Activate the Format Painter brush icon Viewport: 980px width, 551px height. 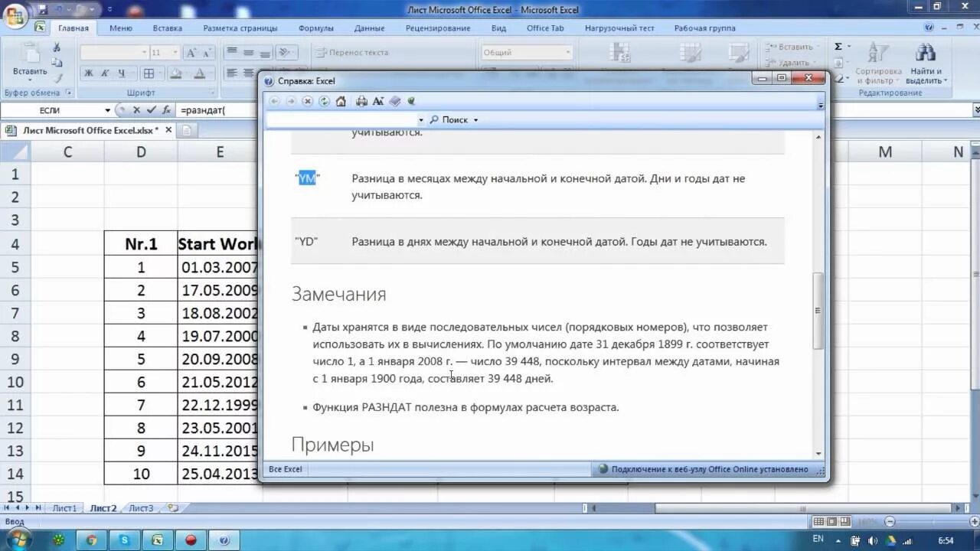[57, 77]
